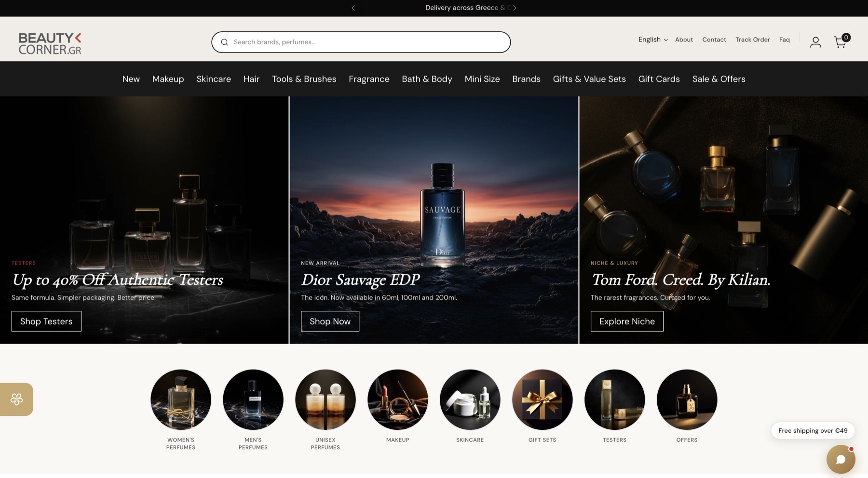The image size is (868, 478).
Task: Click the Dior Sauvage EDP headline
Action: pyautogui.click(x=360, y=280)
